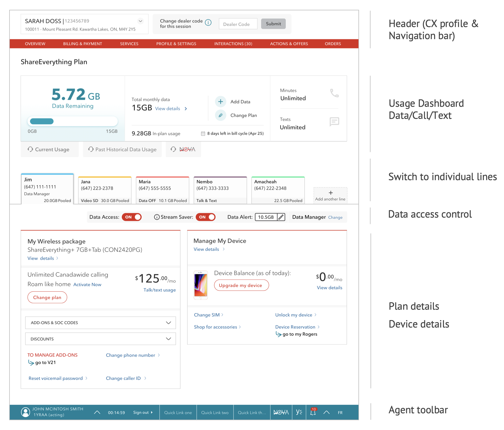Click the data remaining progress bar
Screen dimensions: 504x430
[x=72, y=121]
